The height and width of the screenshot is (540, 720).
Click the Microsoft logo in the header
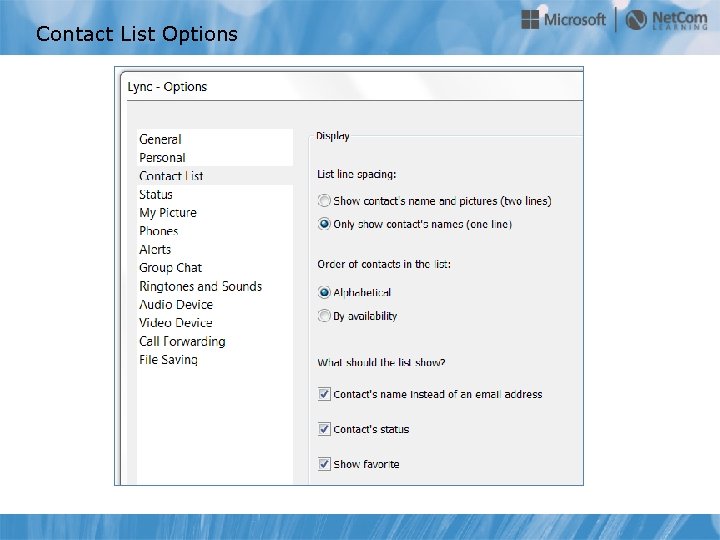click(x=563, y=20)
